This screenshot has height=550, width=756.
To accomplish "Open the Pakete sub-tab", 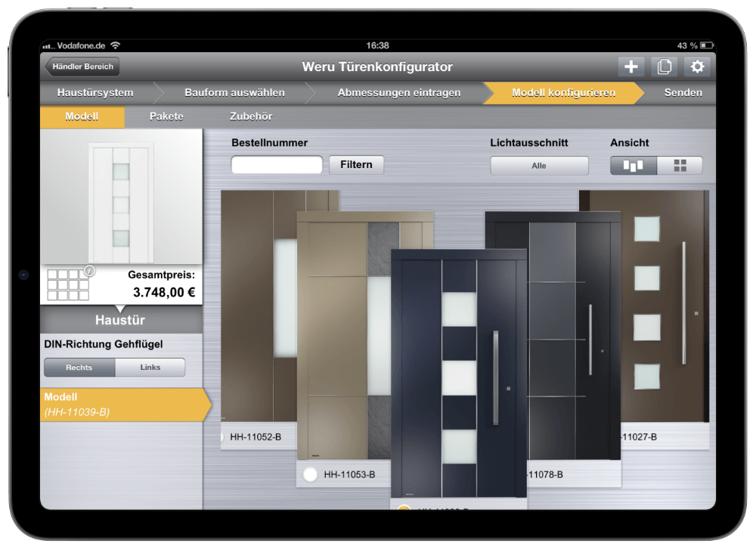I will click(166, 117).
